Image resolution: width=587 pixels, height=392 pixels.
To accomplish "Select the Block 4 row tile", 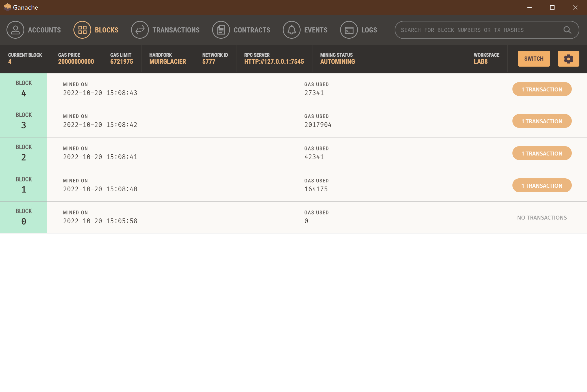I will click(x=24, y=89).
